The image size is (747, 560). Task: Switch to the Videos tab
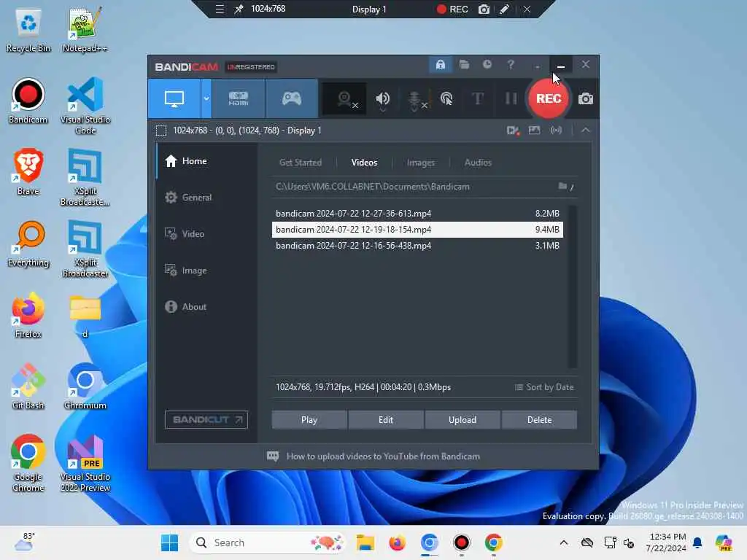[x=364, y=163]
